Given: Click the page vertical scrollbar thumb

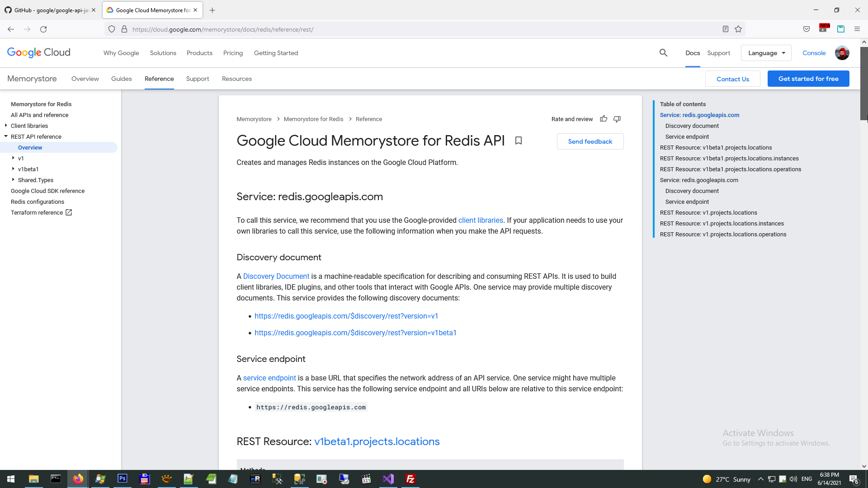Looking at the screenshot, I should click(864, 84).
